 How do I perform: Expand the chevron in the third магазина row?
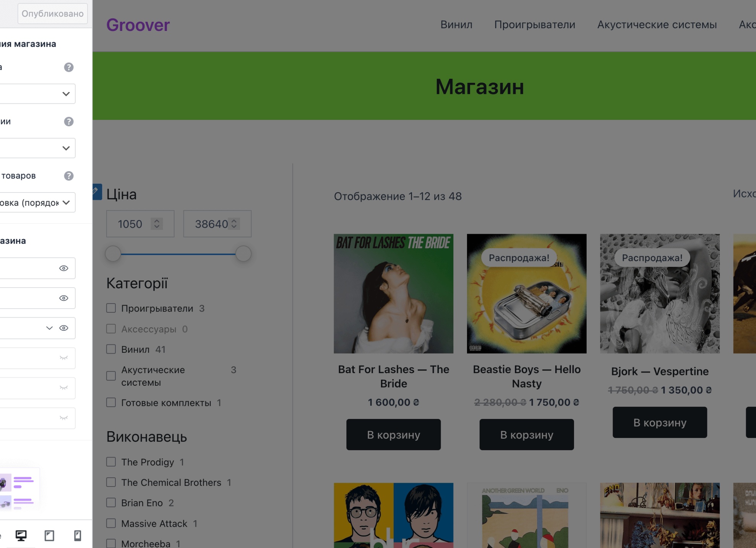(49, 328)
